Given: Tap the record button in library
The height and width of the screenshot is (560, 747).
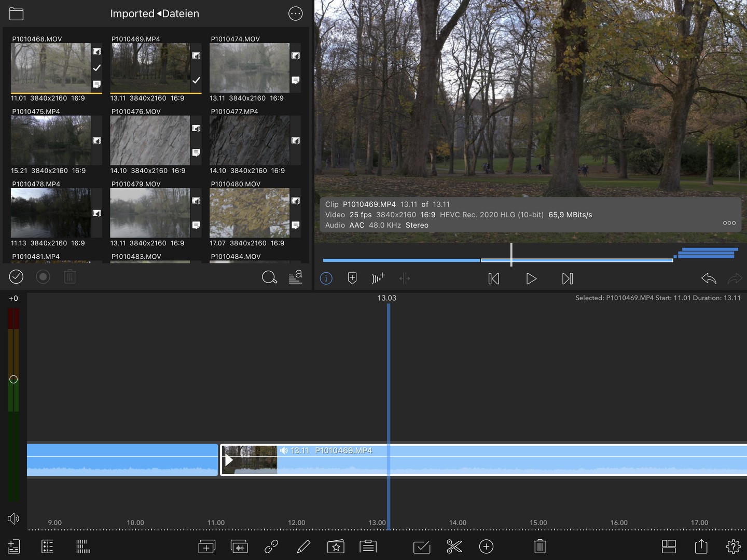Looking at the screenshot, I should tap(43, 277).
